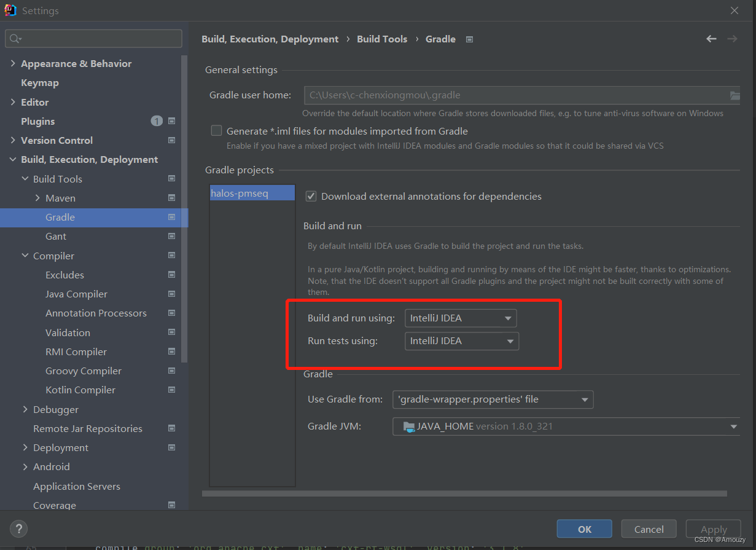The height and width of the screenshot is (550, 756).
Task: Click the IntelliJ logo in title bar
Action: coord(10,10)
